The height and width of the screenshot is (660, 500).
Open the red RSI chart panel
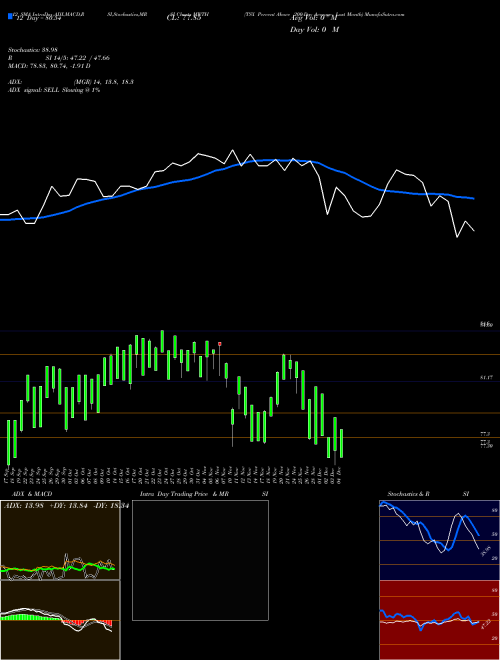coord(439,620)
